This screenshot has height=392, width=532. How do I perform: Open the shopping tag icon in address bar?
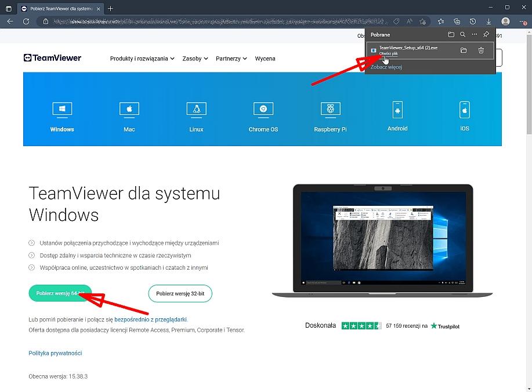(396, 21)
